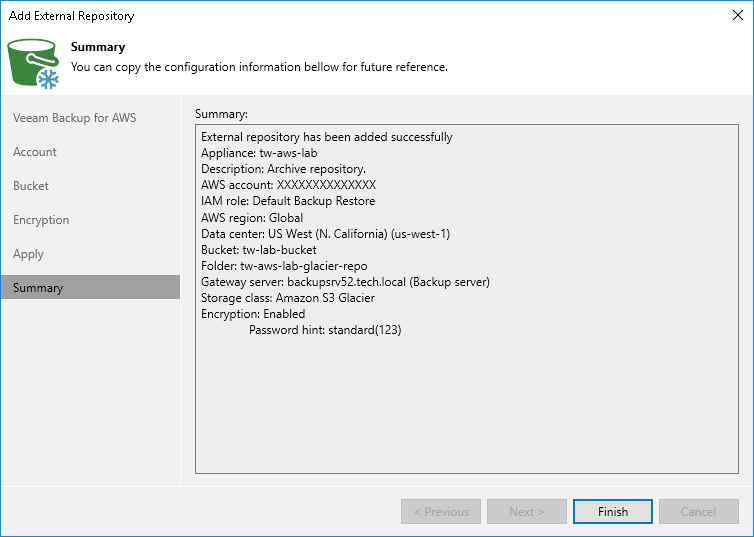This screenshot has width=754, height=537.
Task: Click the Data center US West line
Action: pos(325,233)
